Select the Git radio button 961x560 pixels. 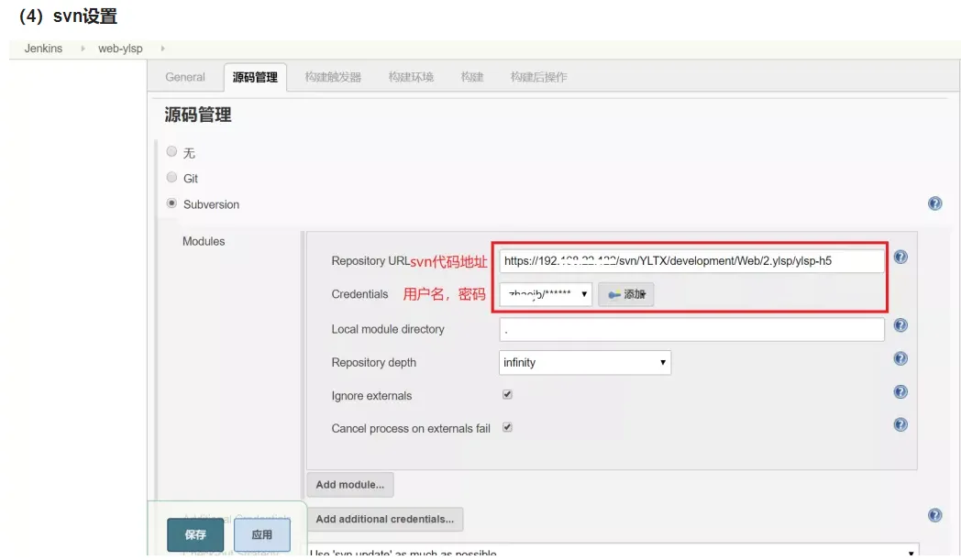(171, 177)
